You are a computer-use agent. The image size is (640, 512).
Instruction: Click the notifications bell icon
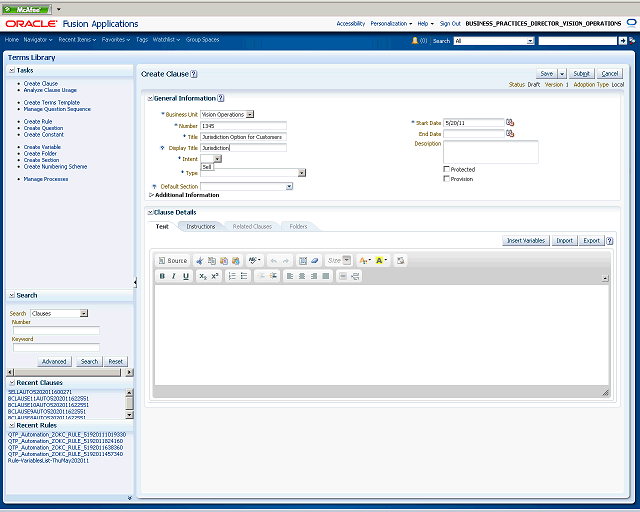(x=415, y=40)
